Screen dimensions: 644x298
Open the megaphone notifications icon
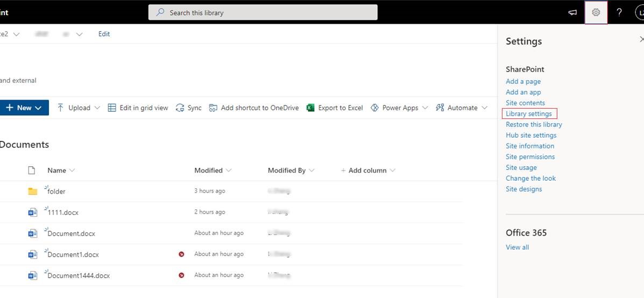[x=572, y=13]
